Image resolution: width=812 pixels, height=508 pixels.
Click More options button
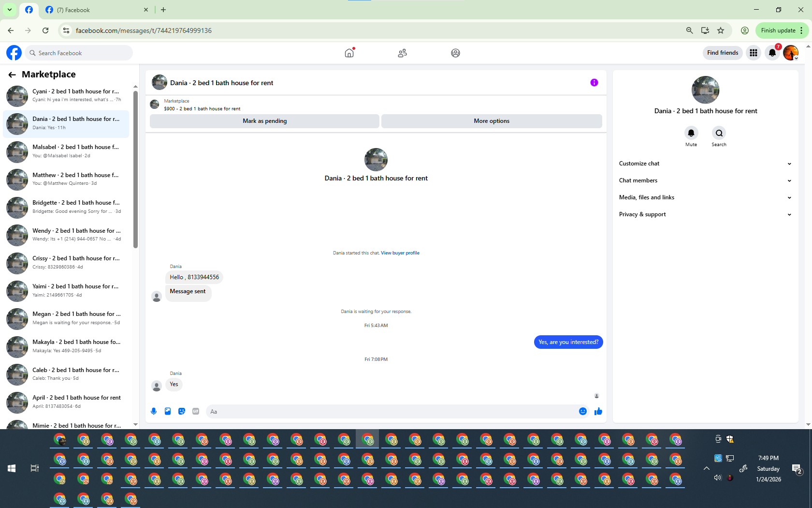492,121
